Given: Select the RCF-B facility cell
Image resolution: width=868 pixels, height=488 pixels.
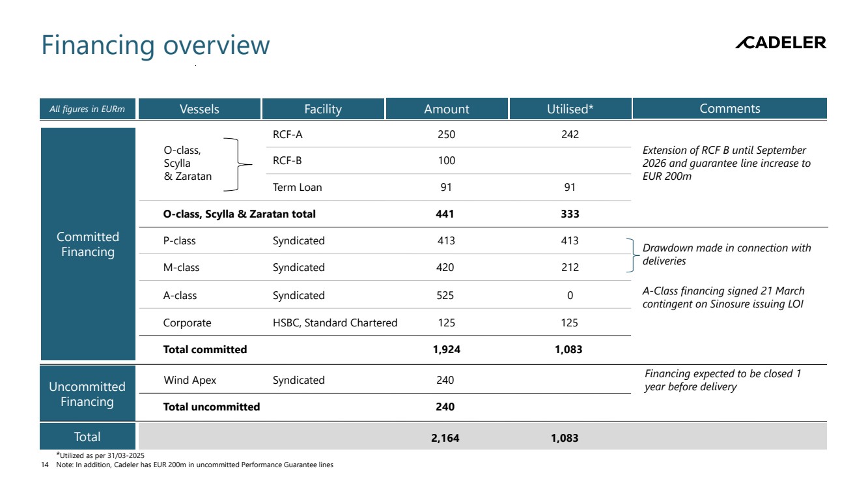Looking at the screenshot, I should [287, 161].
